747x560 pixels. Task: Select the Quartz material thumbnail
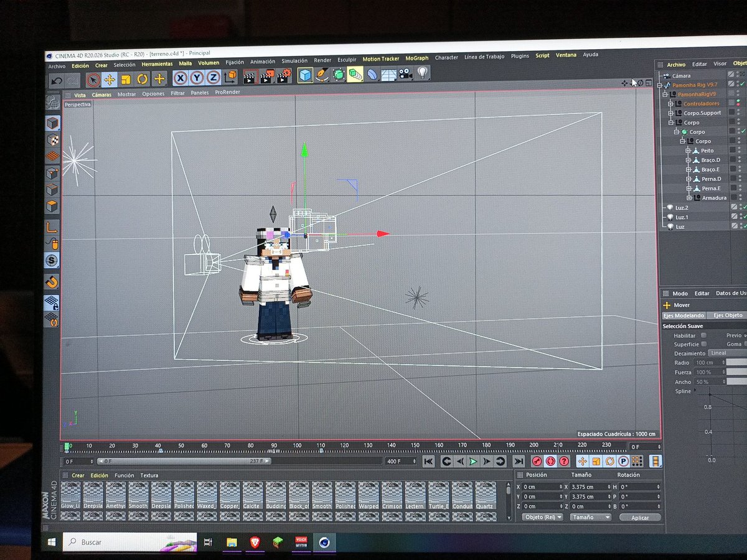click(x=485, y=496)
